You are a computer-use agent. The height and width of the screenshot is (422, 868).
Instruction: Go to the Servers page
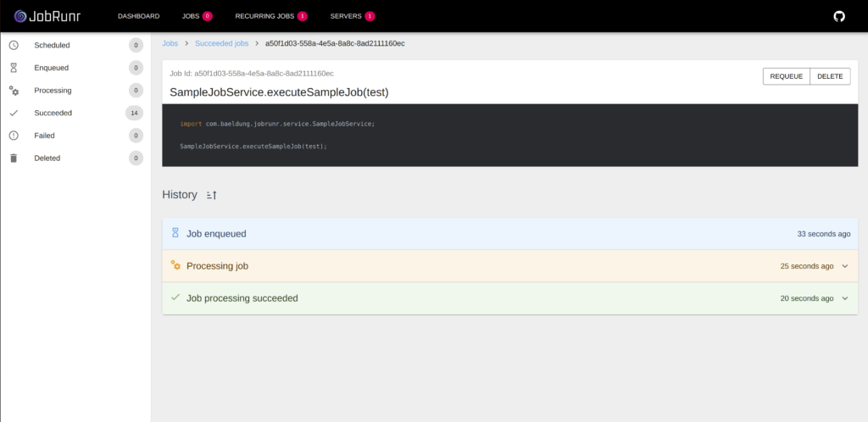pyautogui.click(x=345, y=16)
